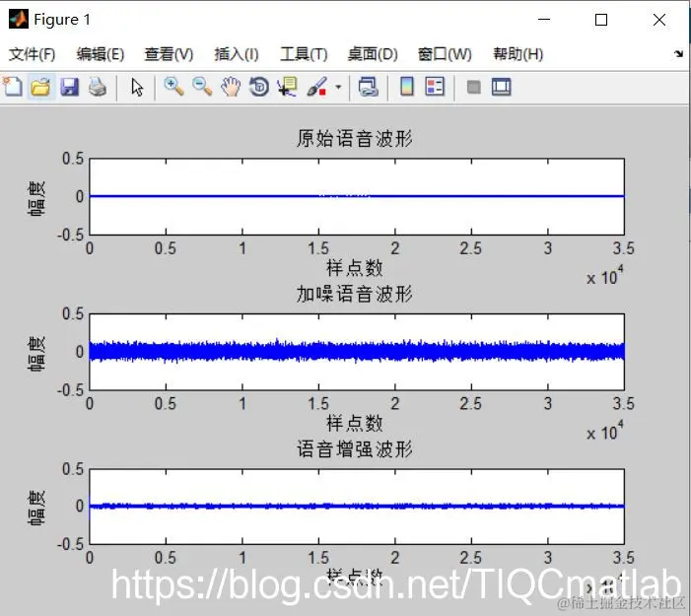Open a file with the folder icon
This screenshot has height=616, width=691.
[x=41, y=87]
